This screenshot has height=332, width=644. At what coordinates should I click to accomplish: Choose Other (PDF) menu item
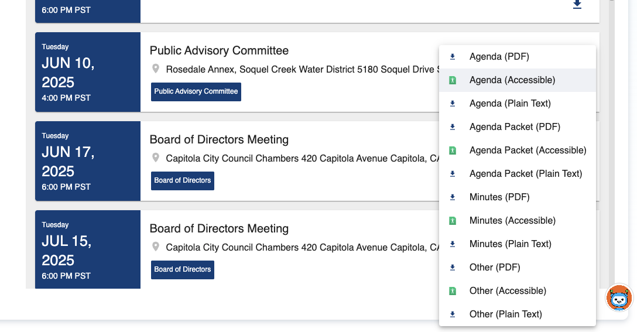[x=518, y=268]
